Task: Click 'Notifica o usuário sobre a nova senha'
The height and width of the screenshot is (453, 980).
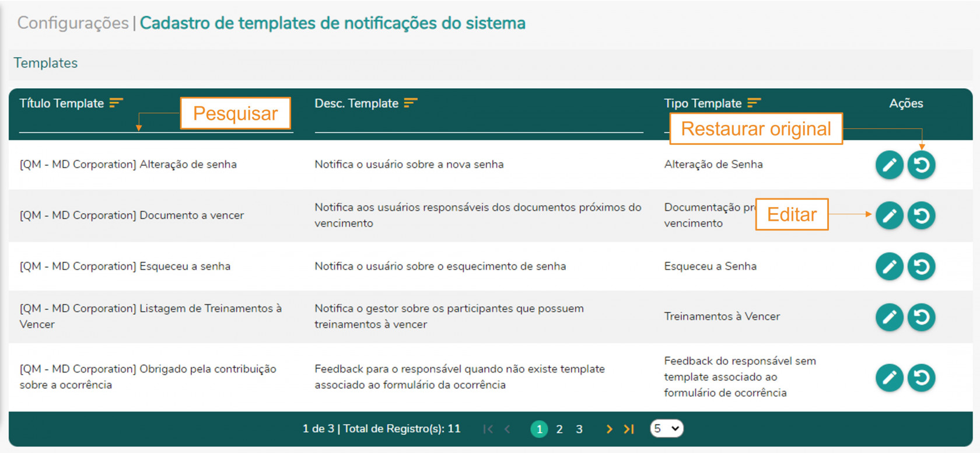Action: 409,165
